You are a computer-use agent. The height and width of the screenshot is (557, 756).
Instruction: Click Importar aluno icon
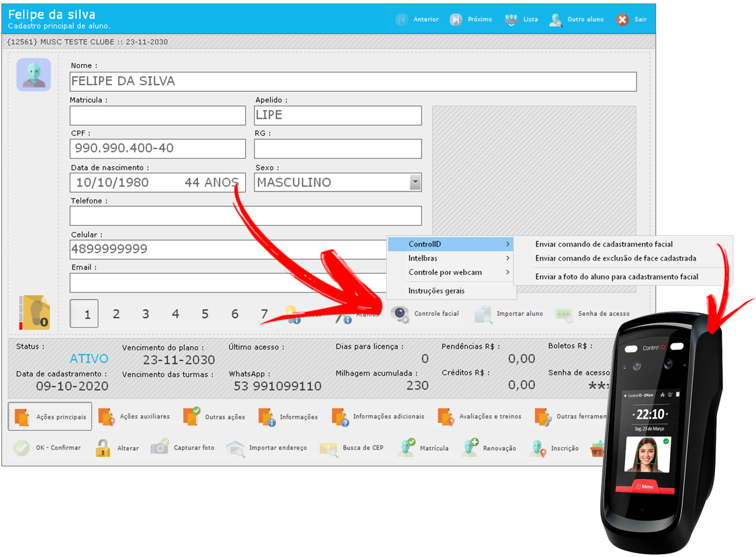483,314
